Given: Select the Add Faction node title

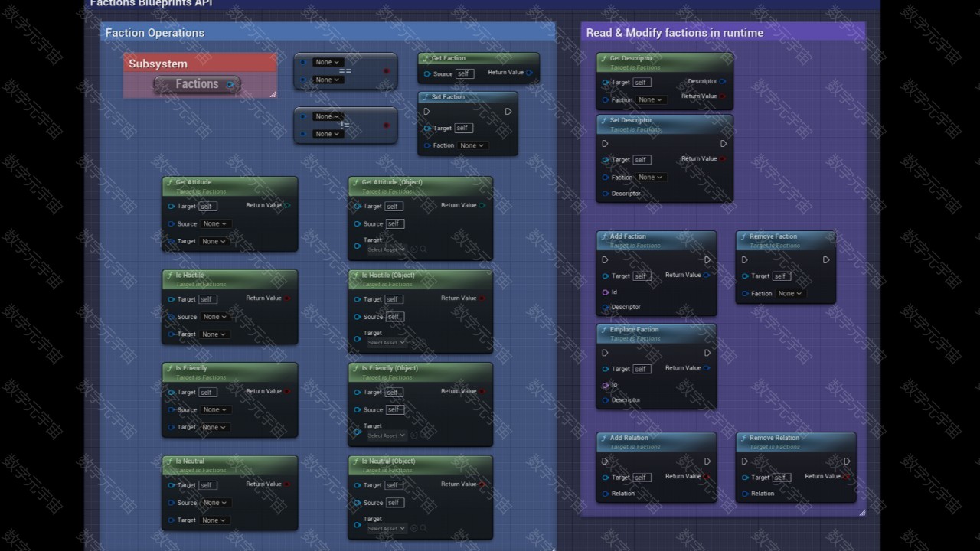Looking at the screenshot, I should [x=628, y=236].
